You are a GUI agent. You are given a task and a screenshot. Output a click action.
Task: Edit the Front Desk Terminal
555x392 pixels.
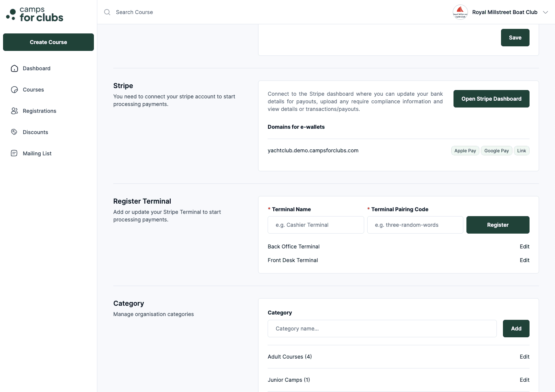coord(525,260)
